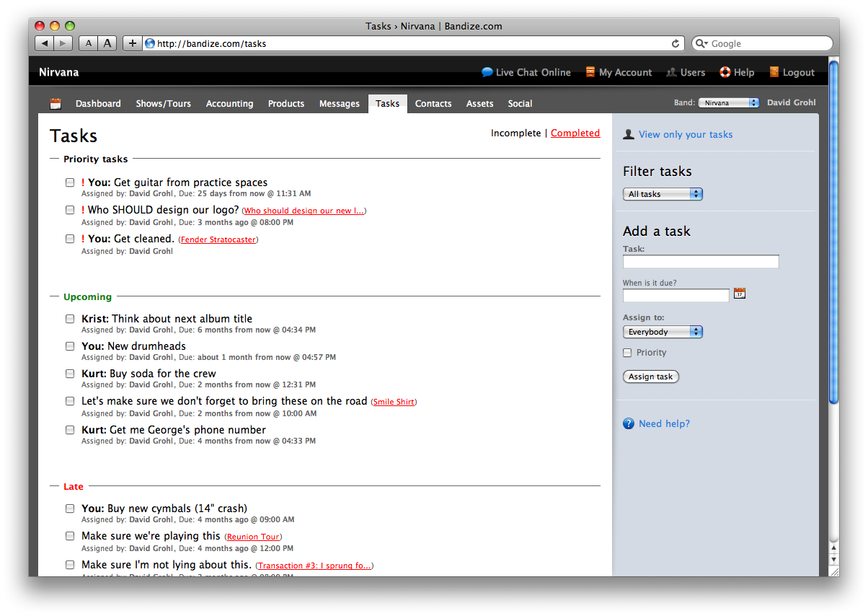Image resolution: width=868 pixels, height=616 pixels.
Task: Check off Think about next album title
Action: pyautogui.click(x=70, y=319)
